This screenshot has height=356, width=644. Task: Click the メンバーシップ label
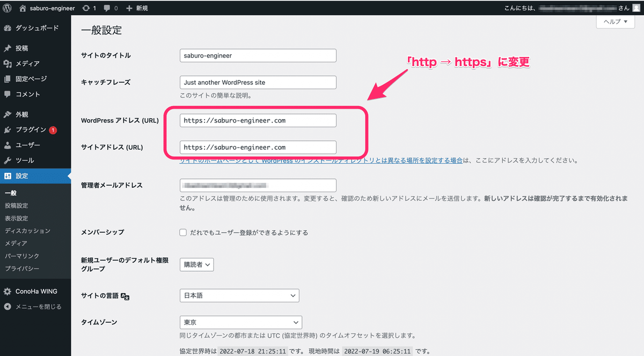coord(103,232)
